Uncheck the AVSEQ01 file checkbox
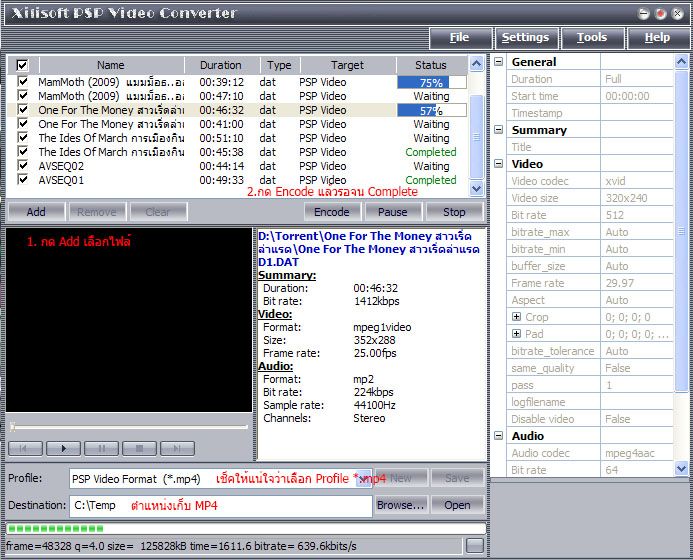Image resolution: width=693 pixels, height=560 pixels. [23, 179]
